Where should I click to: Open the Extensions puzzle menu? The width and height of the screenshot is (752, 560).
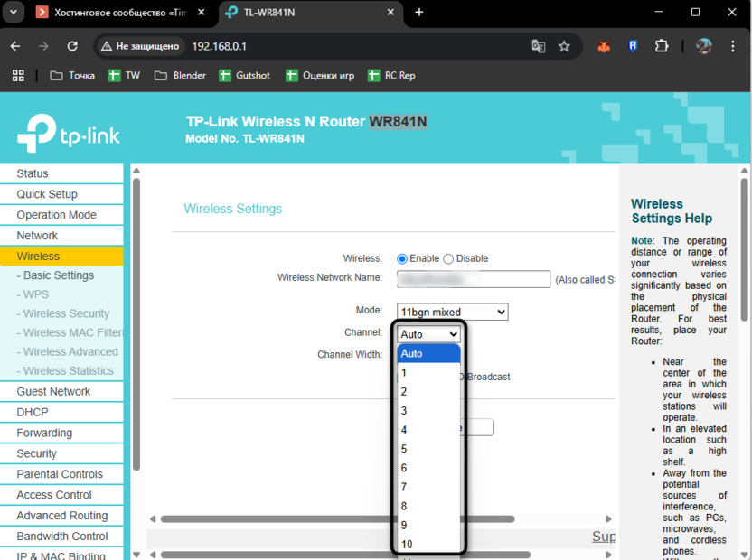pos(662,46)
